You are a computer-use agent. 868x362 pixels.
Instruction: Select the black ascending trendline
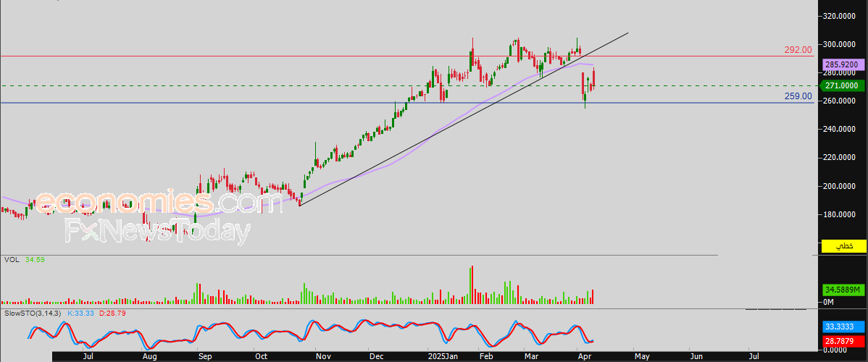[x=464, y=119]
